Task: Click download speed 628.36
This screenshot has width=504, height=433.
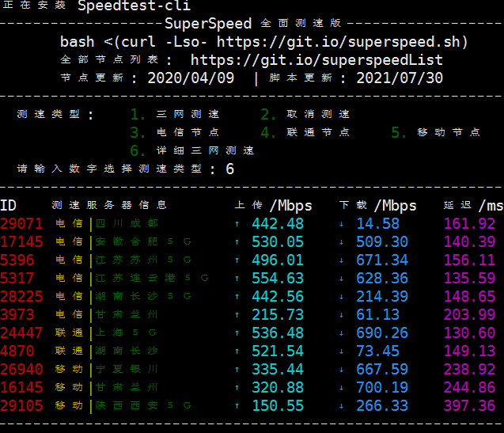Action: click(x=382, y=279)
